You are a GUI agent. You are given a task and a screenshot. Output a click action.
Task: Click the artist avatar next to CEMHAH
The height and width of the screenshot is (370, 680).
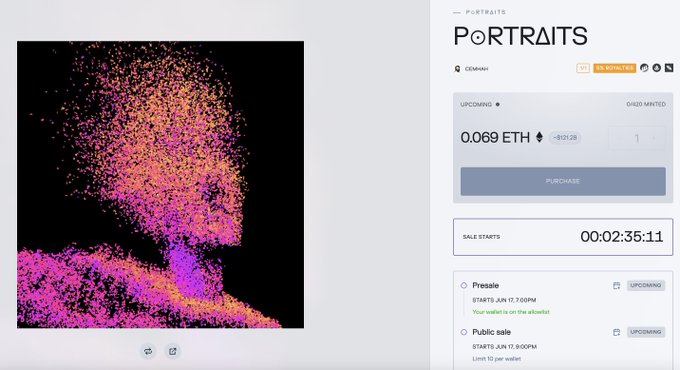[x=457, y=69]
